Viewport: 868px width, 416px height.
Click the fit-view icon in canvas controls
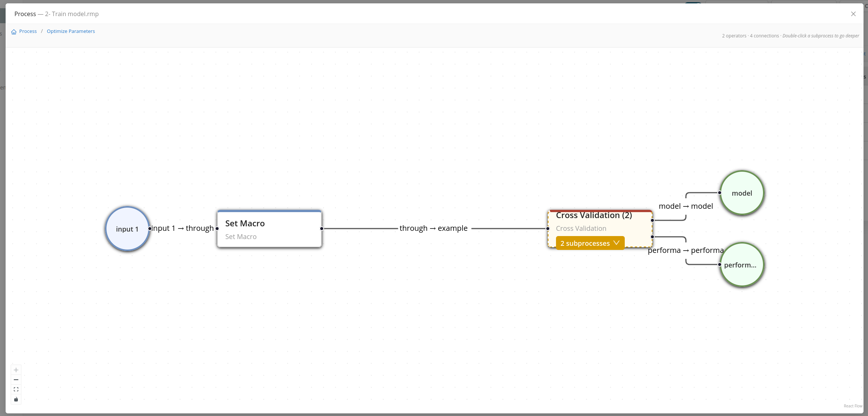[x=16, y=389]
